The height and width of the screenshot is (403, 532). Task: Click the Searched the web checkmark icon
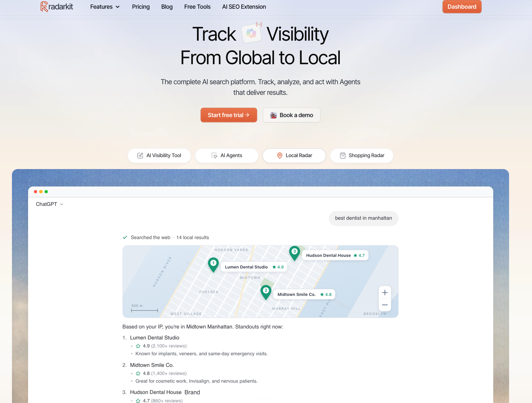coord(125,237)
